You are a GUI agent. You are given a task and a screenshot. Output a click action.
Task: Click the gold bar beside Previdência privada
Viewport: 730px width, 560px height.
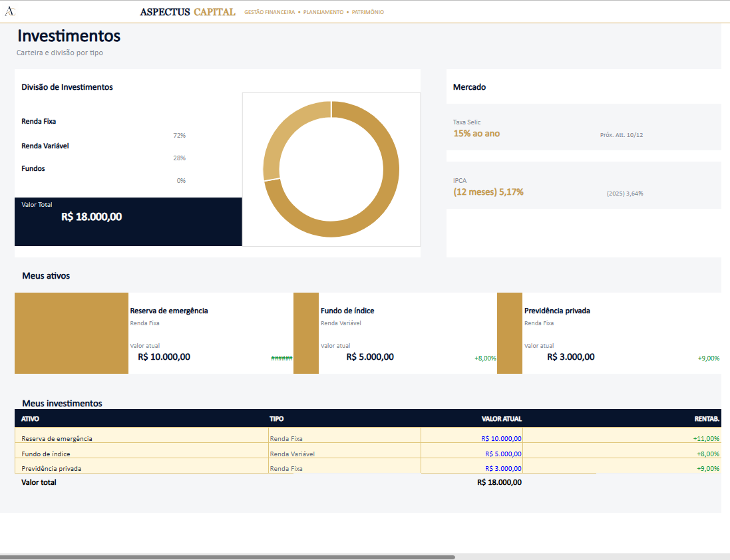point(510,333)
